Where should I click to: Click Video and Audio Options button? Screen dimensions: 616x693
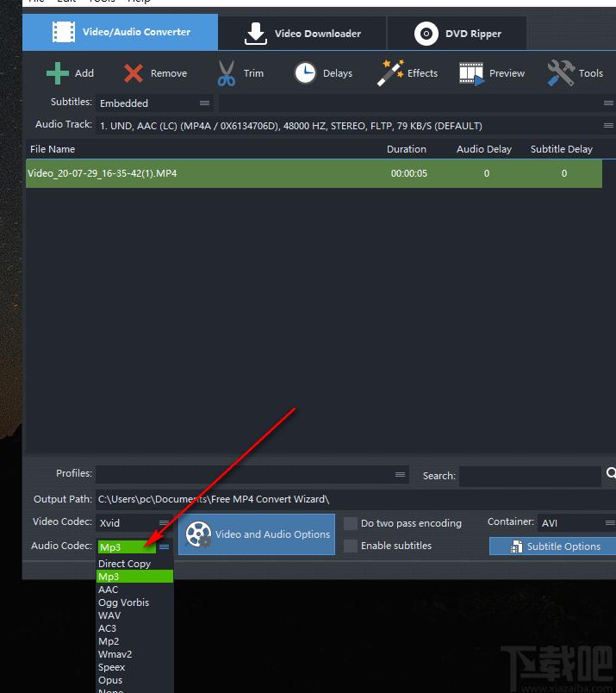click(x=257, y=534)
